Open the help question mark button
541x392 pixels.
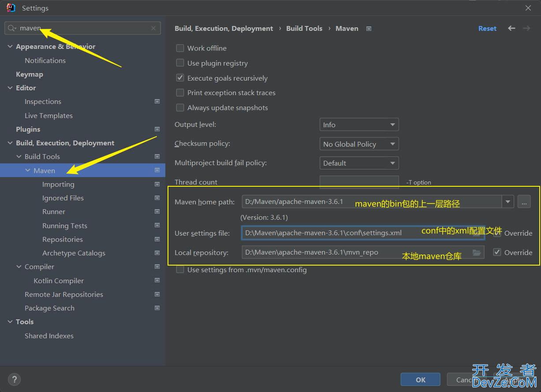(x=14, y=379)
